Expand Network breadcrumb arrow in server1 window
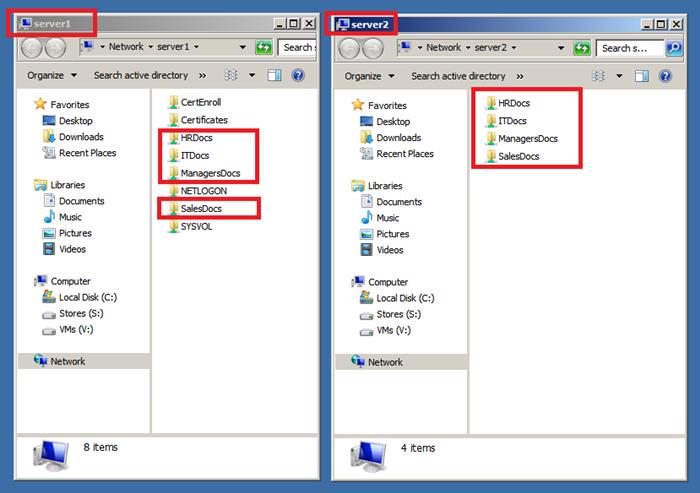 tap(150, 46)
